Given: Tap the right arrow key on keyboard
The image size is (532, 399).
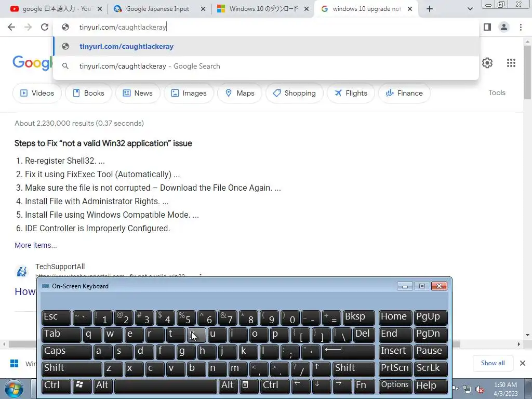Looking at the screenshot, I should pyautogui.click(x=342, y=386).
